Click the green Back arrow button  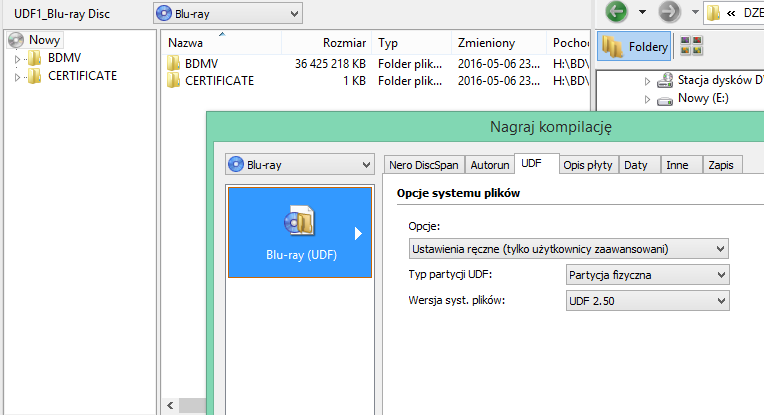616,12
